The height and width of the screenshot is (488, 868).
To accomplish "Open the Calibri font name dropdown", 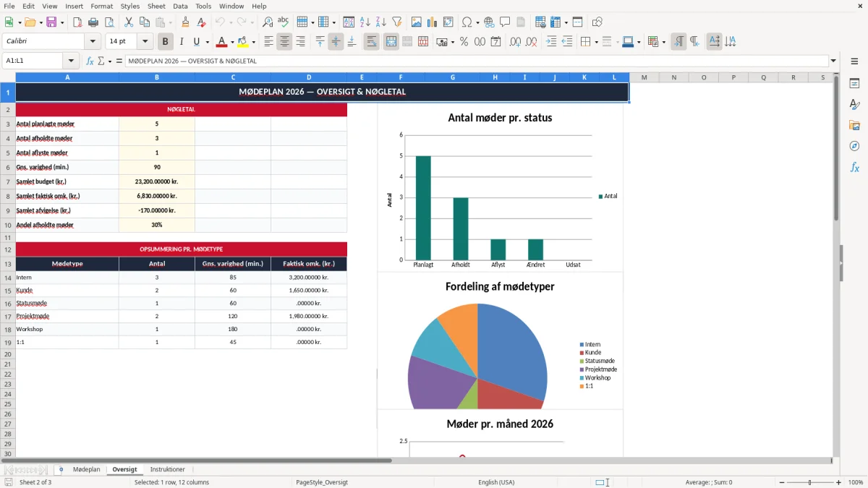I will [93, 42].
